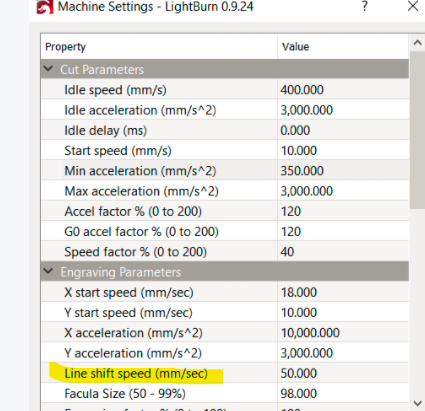Collapse the Cut Parameters section
Image resolution: width=425 pixels, height=411 pixels.
49,69
